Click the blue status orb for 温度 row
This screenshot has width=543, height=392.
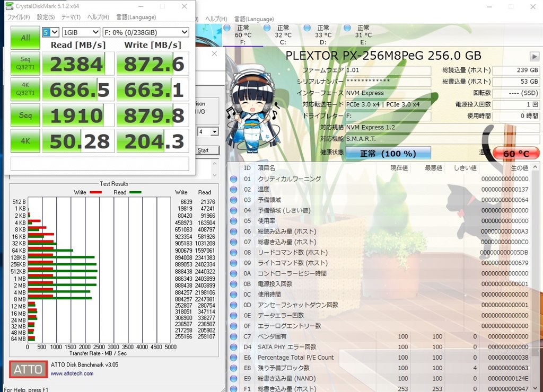point(233,189)
